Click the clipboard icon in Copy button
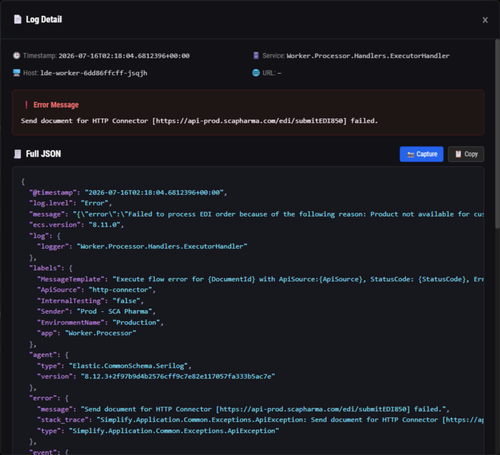Screen dimensions: 500x455 point(458,154)
